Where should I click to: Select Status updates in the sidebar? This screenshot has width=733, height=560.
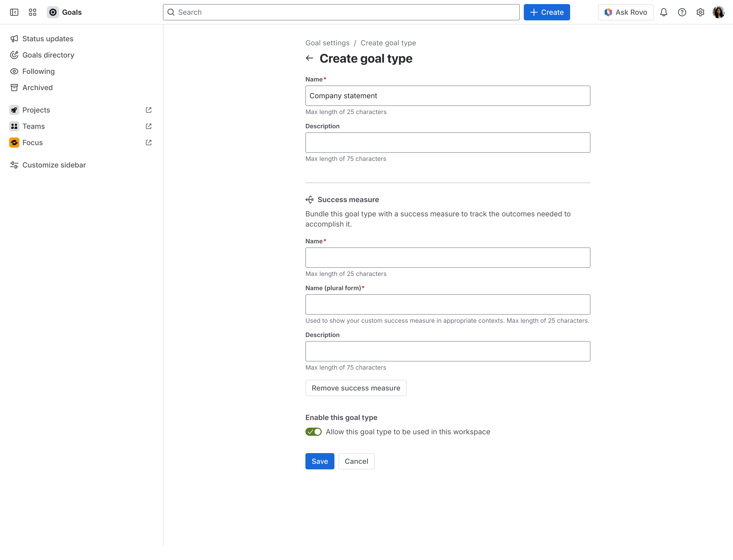coord(48,39)
